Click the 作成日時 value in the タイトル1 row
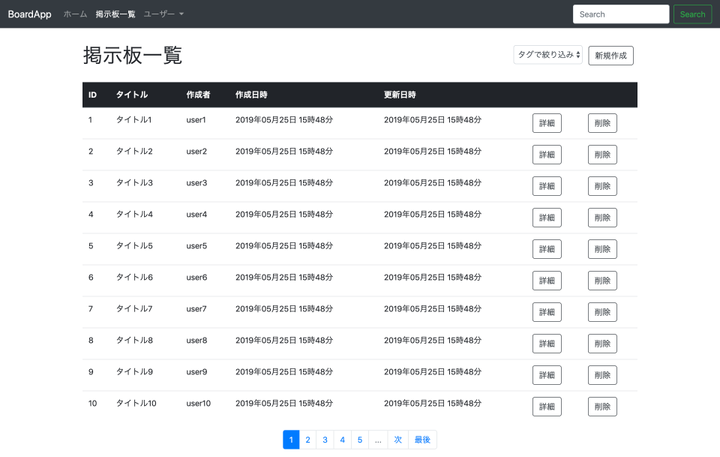Image resolution: width=720 pixels, height=457 pixels. pos(284,120)
